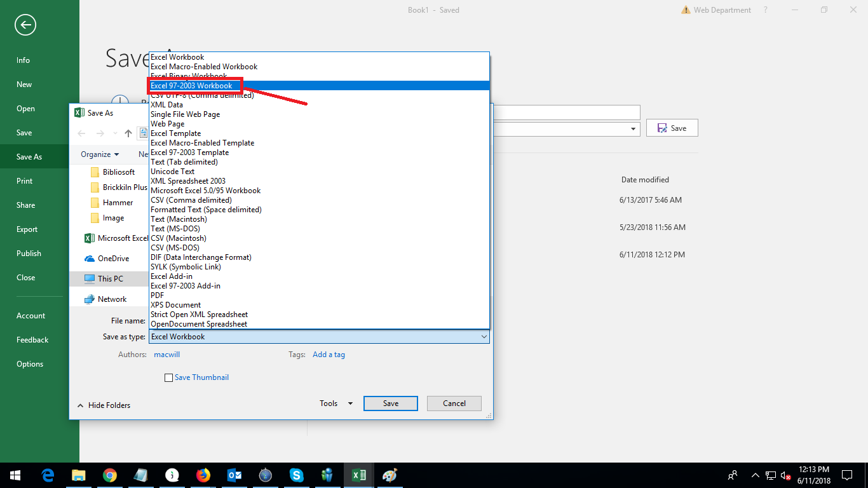The width and height of the screenshot is (868, 488).
Task: Click the Cancel button
Action: pos(454,403)
